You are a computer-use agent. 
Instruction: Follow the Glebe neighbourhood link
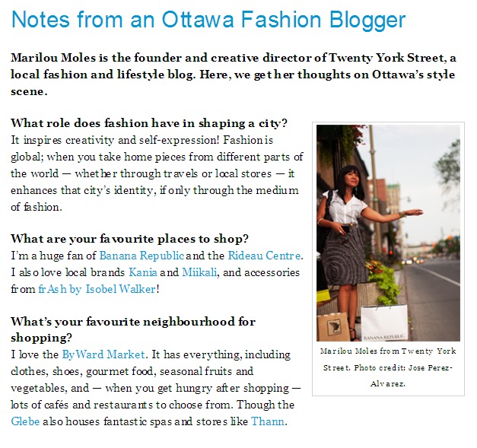click(x=25, y=421)
